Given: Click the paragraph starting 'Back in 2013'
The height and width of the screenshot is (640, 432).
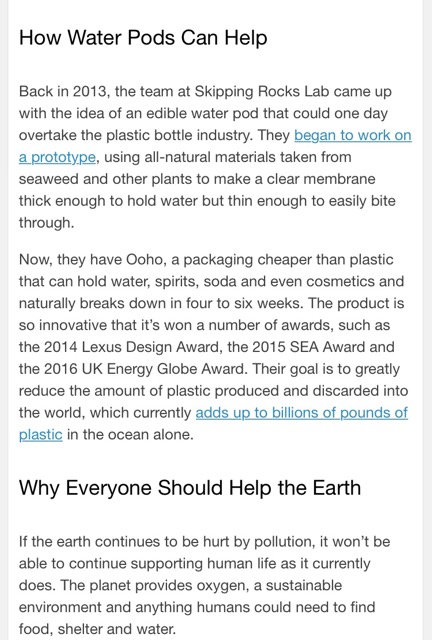Looking at the screenshot, I should [215, 157].
